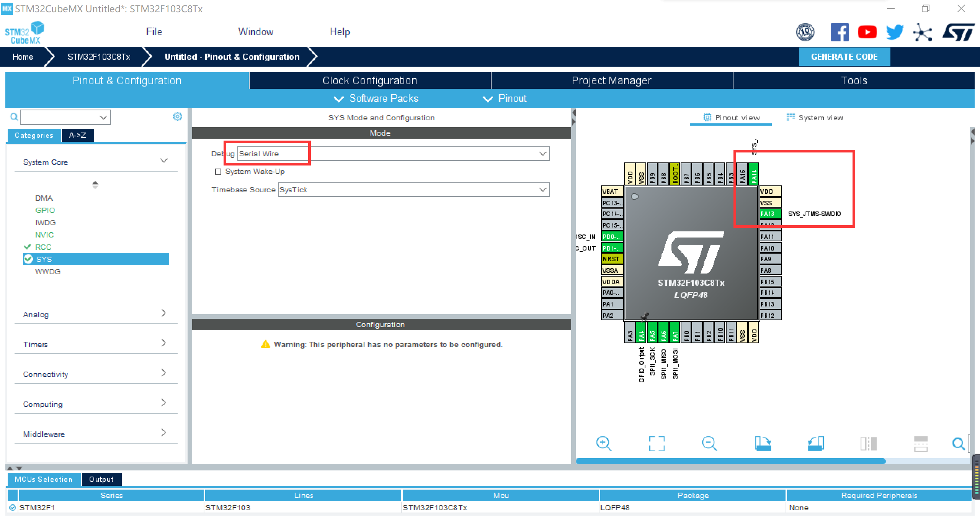Select SYS in System Core list
Image resolution: width=980 pixels, height=521 pixels.
[x=44, y=259]
